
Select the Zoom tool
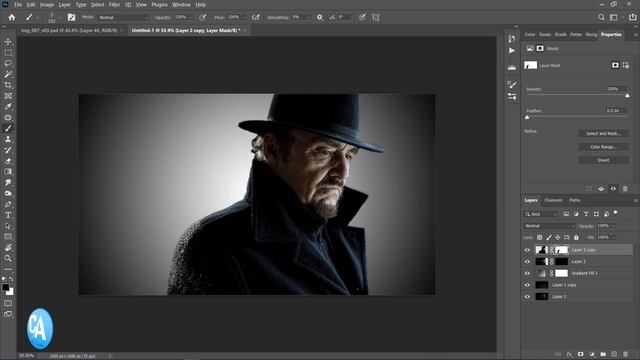[8, 258]
